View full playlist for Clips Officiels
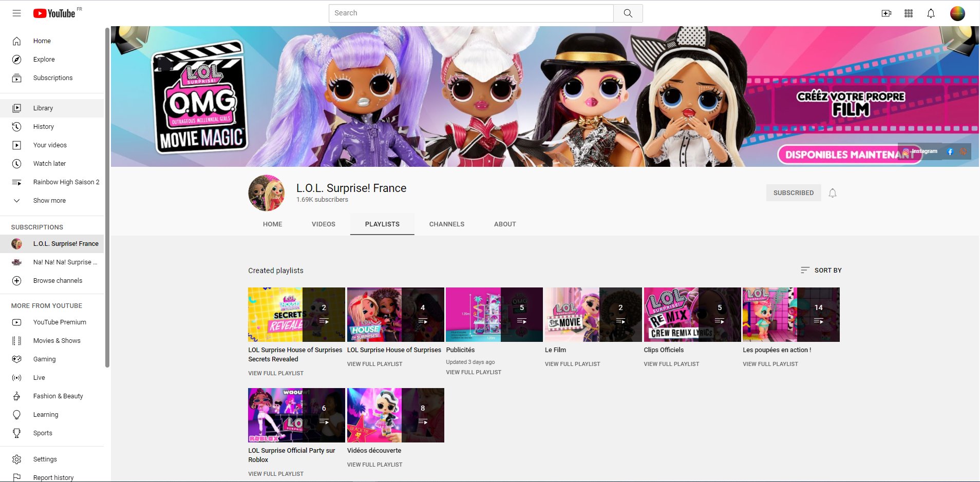 [x=671, y=364]
